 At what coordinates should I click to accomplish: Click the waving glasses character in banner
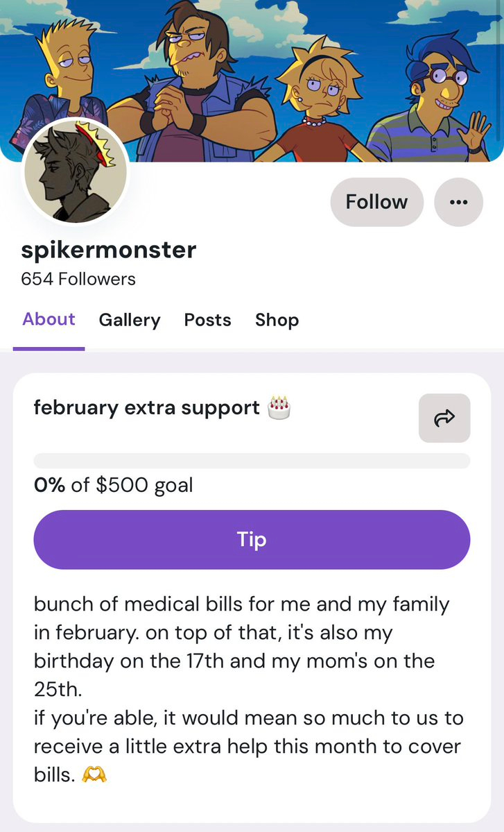pos(446,90)
